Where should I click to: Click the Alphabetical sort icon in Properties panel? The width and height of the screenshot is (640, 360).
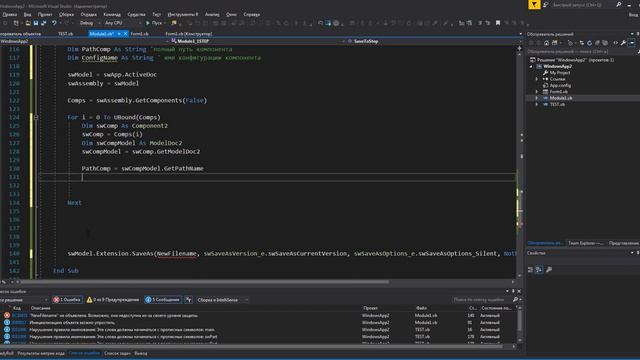[x=539, y=269]
